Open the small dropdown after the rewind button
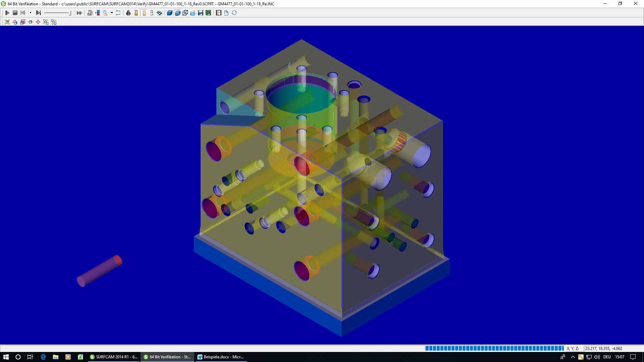 click(x=31, y=13)
